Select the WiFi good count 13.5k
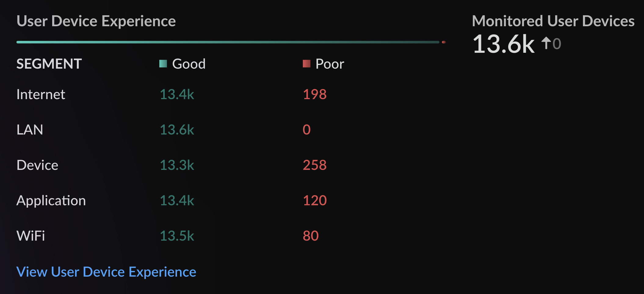This screenshot has width=644, height=294. tap(177, 236)
